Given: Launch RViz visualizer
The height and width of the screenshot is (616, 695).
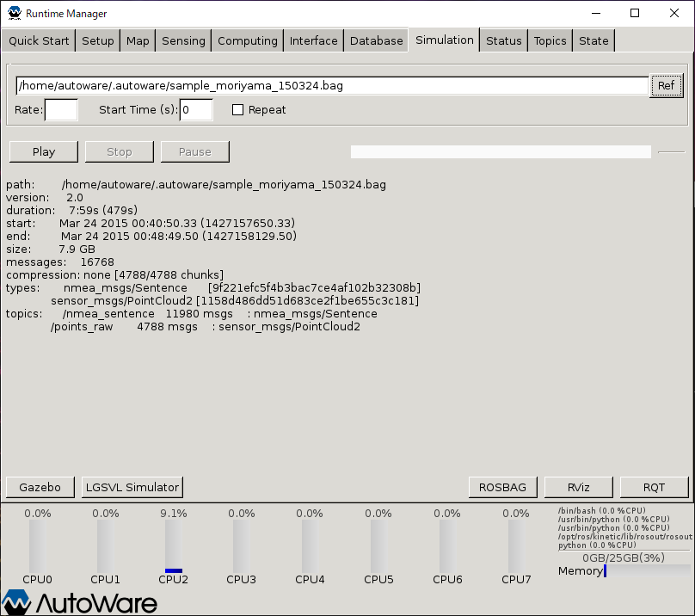Looking at the screenshot, I should [x=578, y=488].
